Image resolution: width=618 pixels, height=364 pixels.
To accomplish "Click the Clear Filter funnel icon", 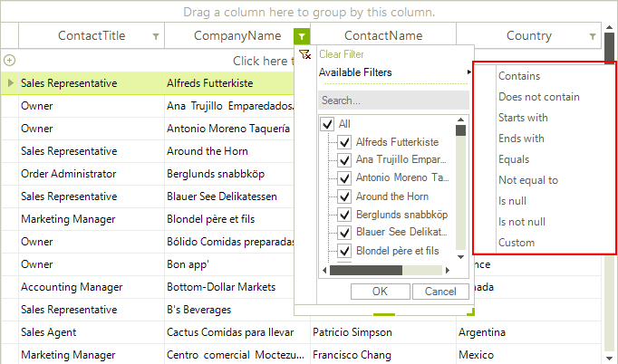I will (305, 54).
